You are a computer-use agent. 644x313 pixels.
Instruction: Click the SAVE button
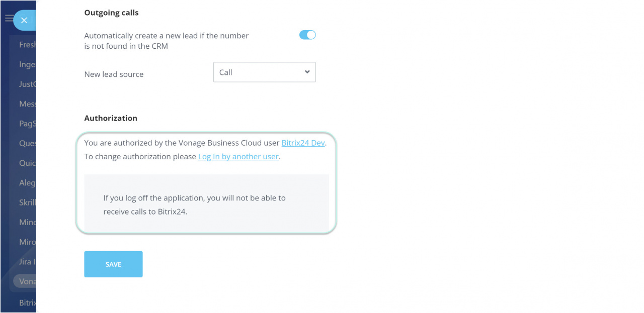point(113,264)
